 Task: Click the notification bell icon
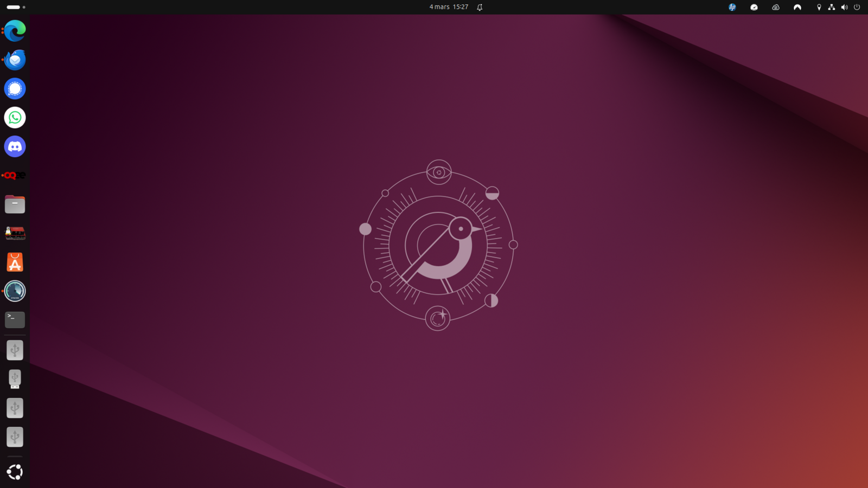480,7
